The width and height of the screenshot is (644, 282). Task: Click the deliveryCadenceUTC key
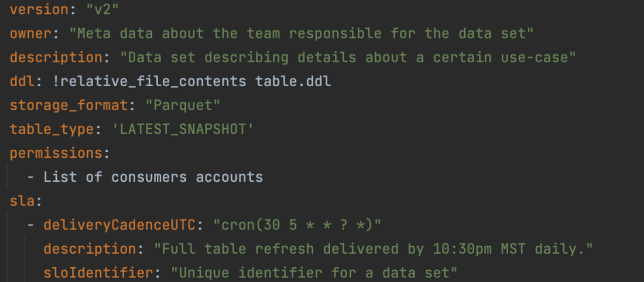coord(119,225)
